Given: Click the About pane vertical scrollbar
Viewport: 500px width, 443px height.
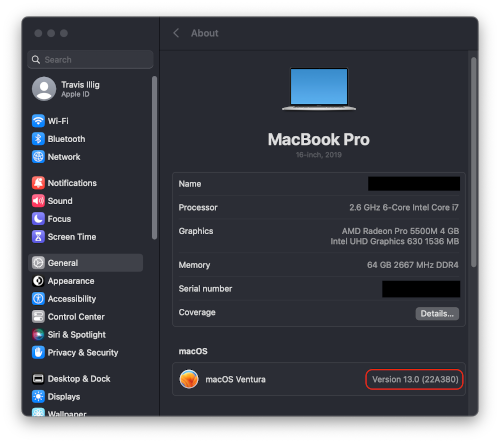Looking at the screenshot, I should 474,162.
